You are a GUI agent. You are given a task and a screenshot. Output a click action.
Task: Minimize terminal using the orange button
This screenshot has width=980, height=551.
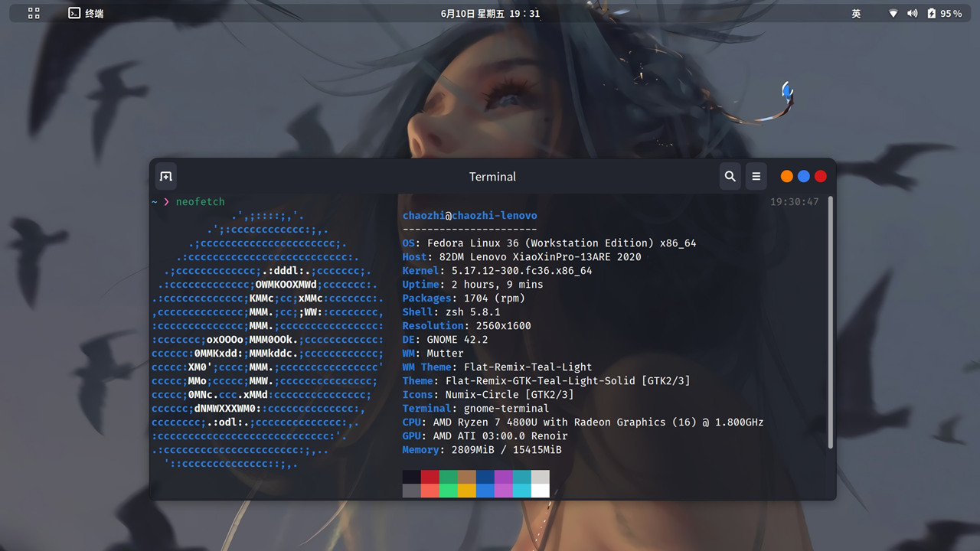pos(786,177)
